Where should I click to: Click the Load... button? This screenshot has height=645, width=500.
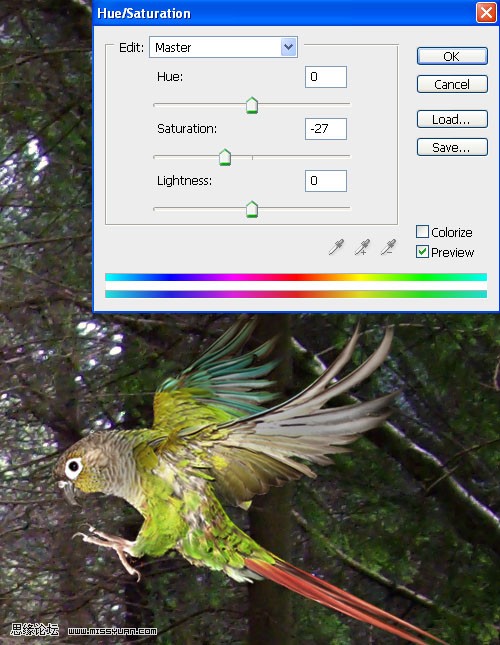point(452,119)
